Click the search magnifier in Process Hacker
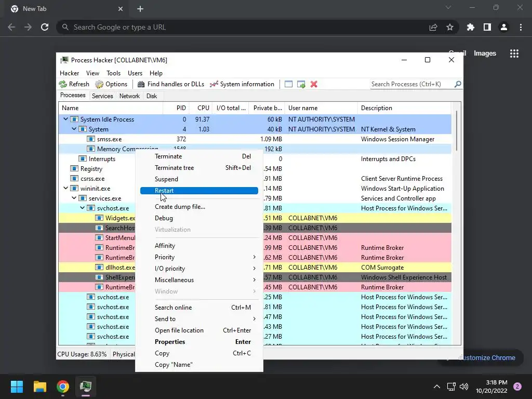This screenshot has width=532, height=399. [x=458, y=84]
